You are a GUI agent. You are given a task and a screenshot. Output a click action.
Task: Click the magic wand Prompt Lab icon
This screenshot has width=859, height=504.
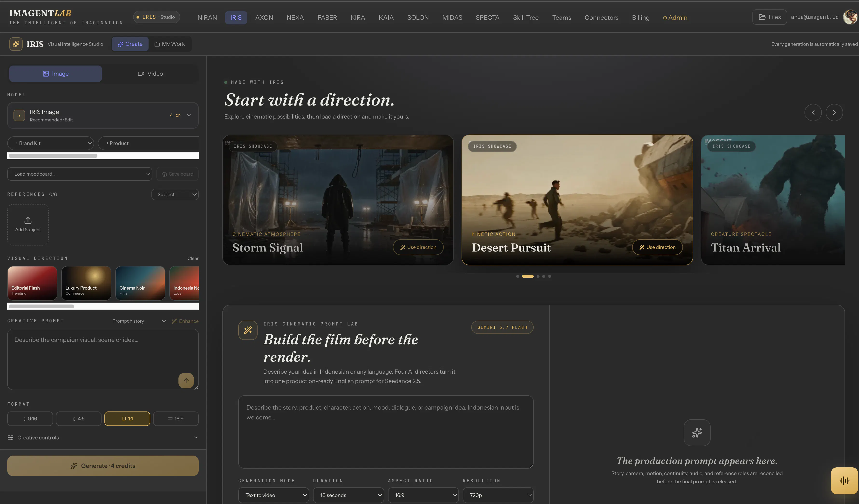pos(248,330)
